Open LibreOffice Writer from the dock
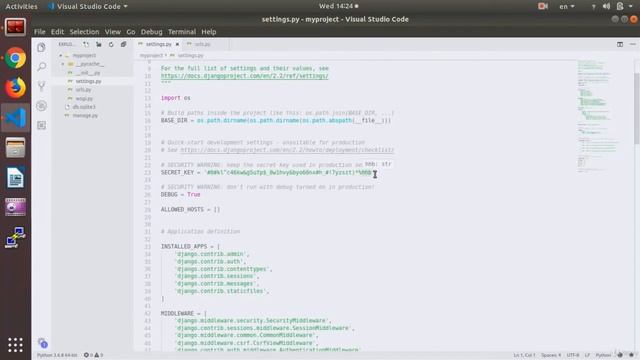The width and height of the screenshot is (640, 360). coord(16,178)
